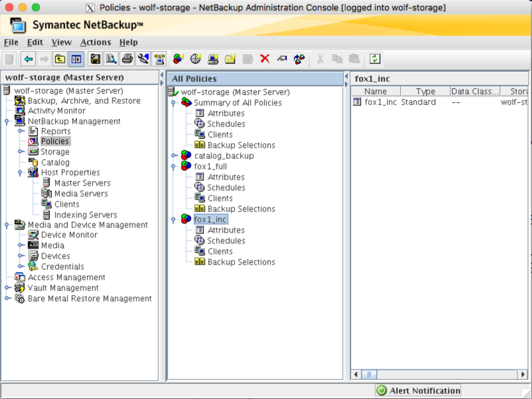
Task: Click wolf-storage root in All Policies tree
Action: [x=235, y=92]
